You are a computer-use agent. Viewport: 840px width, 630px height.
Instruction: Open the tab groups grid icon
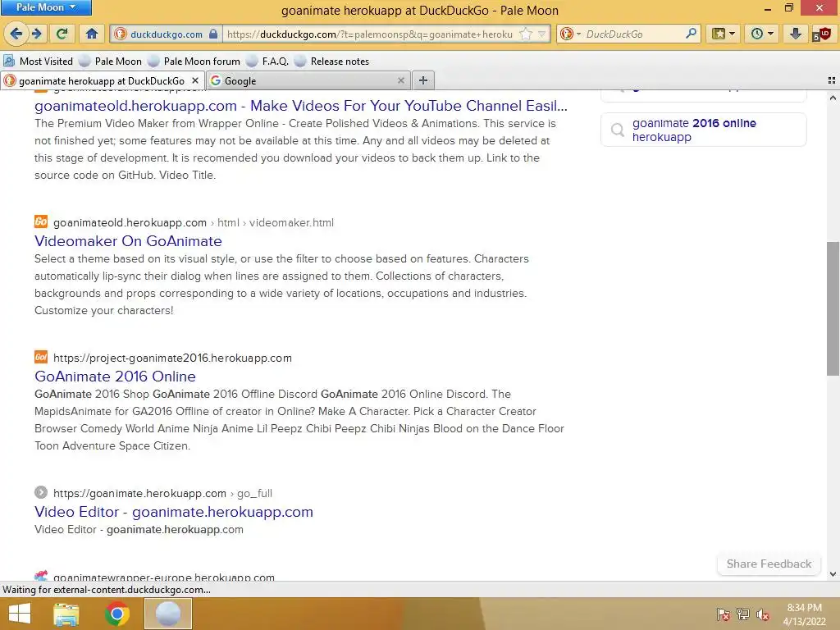click(832, 80)
